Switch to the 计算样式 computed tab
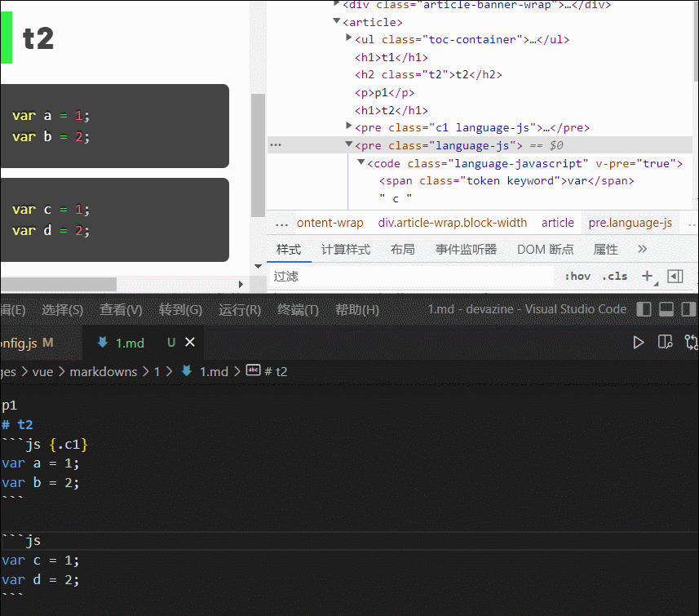699x616 pixels. pos(346,250)
